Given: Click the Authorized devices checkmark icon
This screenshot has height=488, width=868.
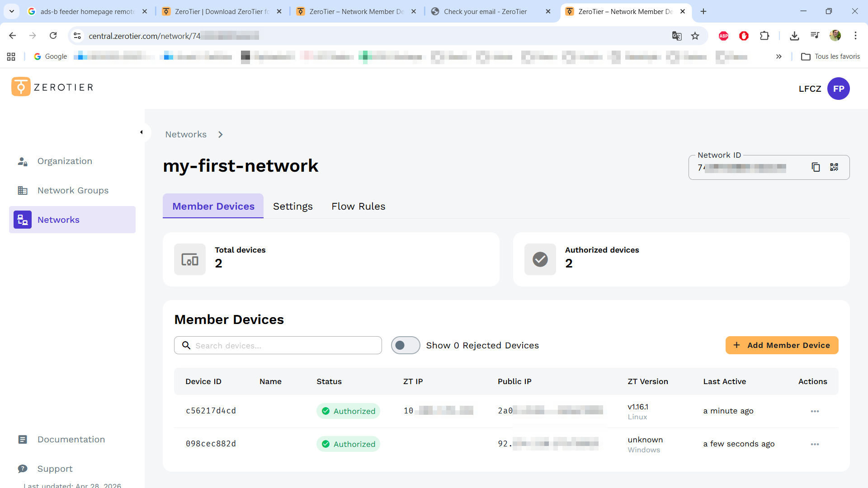Looking at the screenshot, I should point(540,259).
